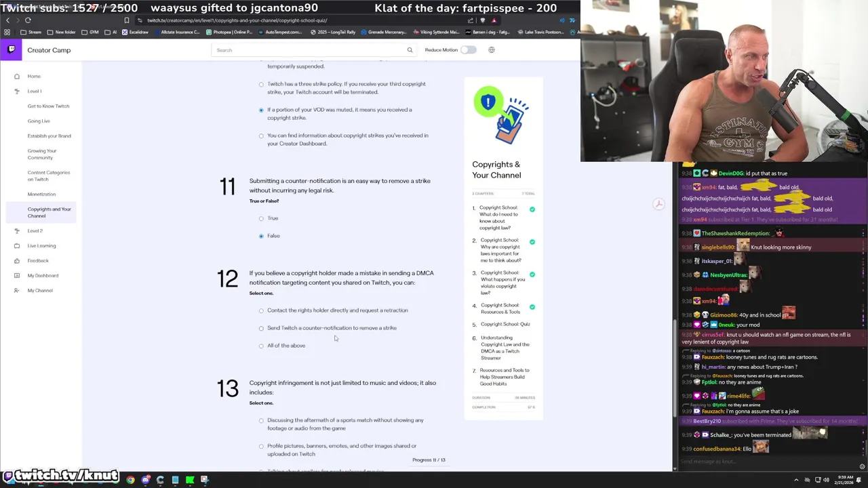
Task: Click the Feedback thumbs-up icon
Action: (17, 260)
